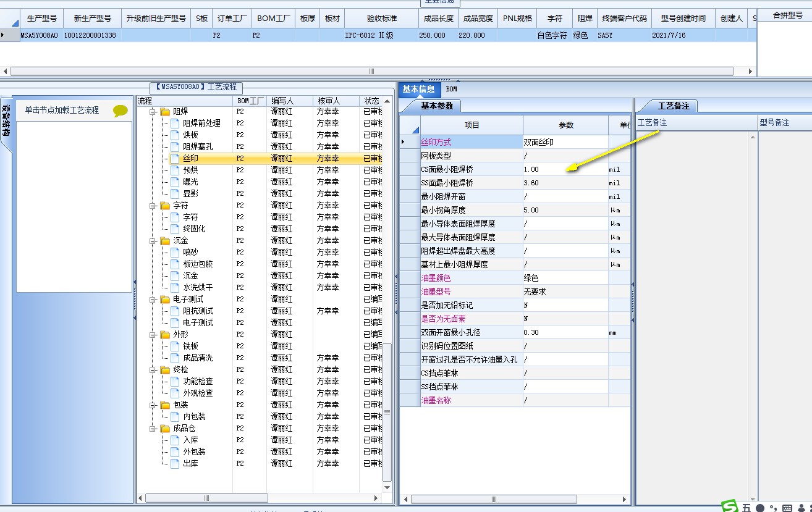The image size is (812, 512).
Task: Click the document icon of 预烘
Action: coord(175,170)
